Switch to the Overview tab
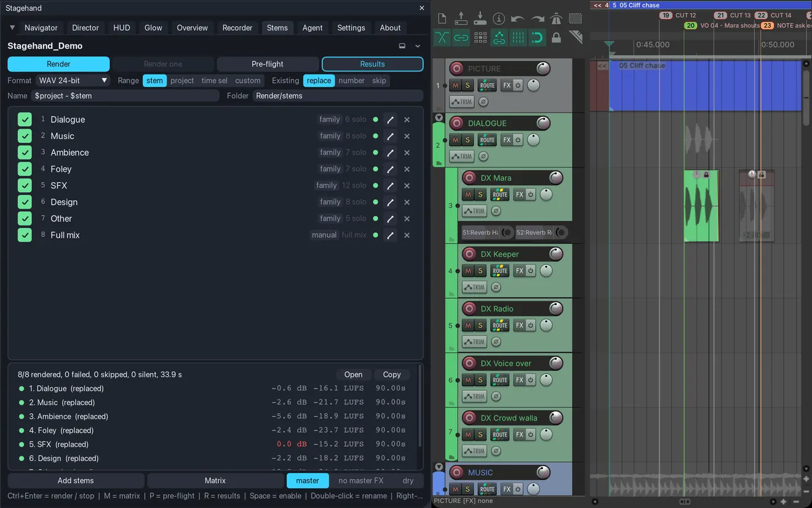The width and height of the screenshot is (812, 508). click(193, 28)
